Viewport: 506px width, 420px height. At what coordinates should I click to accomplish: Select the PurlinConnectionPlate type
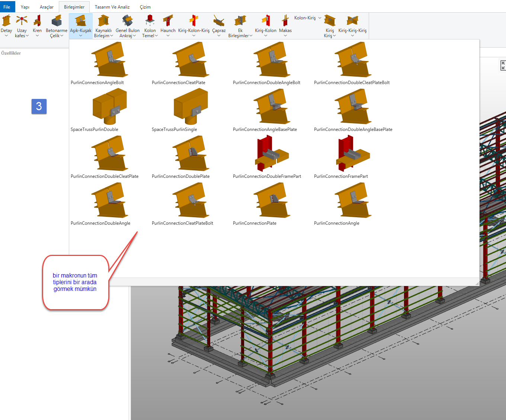[x=271, y=201]
